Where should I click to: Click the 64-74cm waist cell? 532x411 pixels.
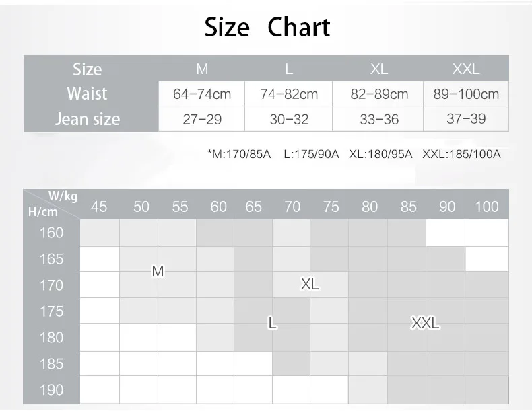tap(202, 94)
